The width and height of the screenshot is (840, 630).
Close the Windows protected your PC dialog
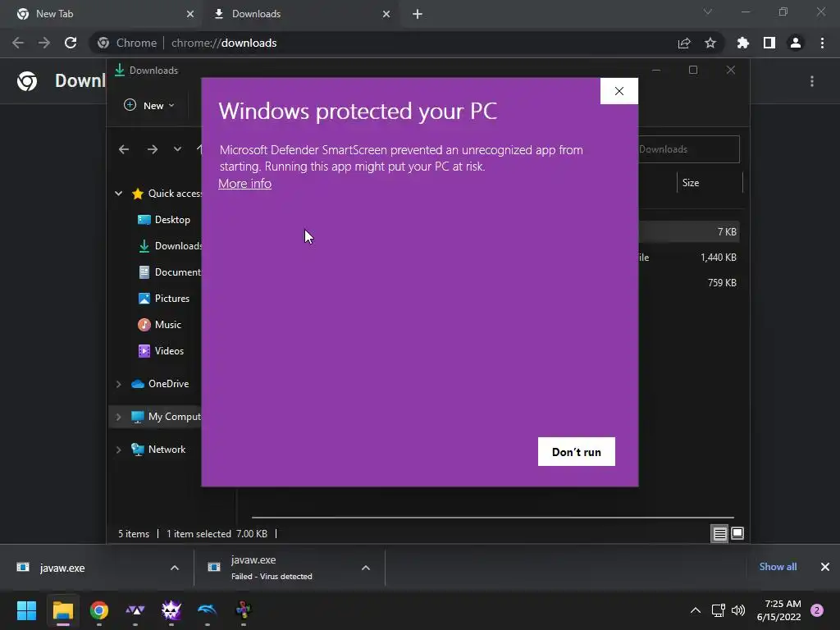click(x=619, y=91)
